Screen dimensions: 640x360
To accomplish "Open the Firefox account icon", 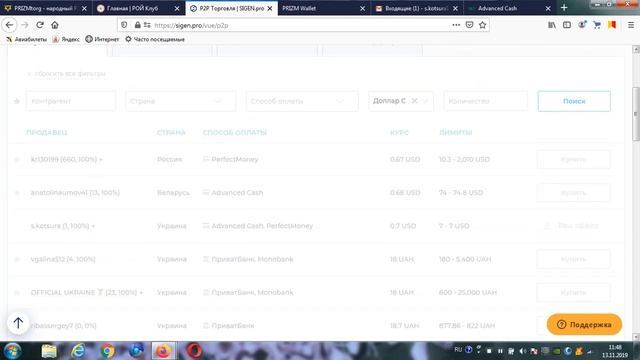I will (x=582, y=25).
